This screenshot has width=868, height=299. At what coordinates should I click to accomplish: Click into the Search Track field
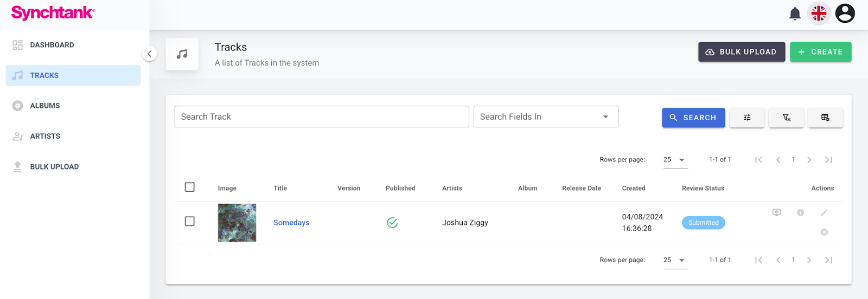pos(321,117)
